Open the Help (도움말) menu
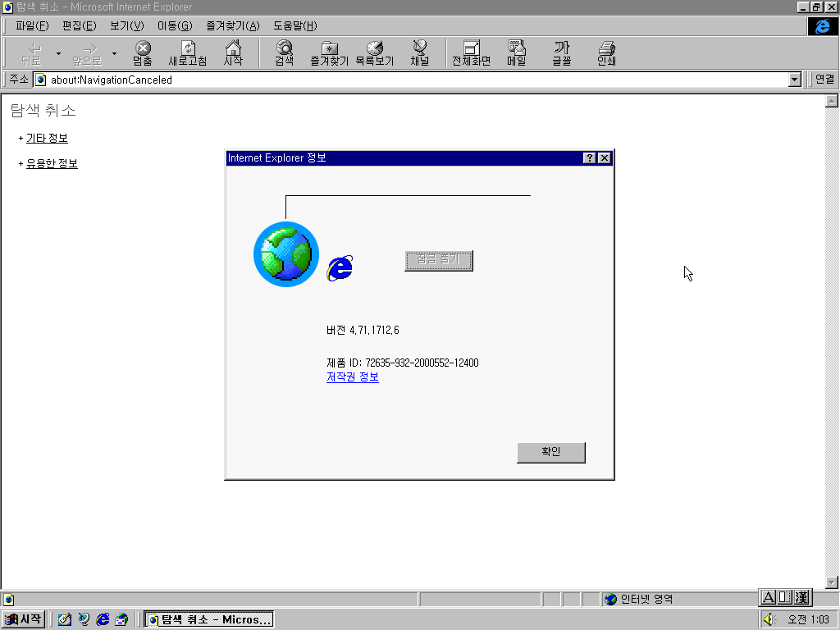This screenshot has height=630, width=840. tap(295, 25)
